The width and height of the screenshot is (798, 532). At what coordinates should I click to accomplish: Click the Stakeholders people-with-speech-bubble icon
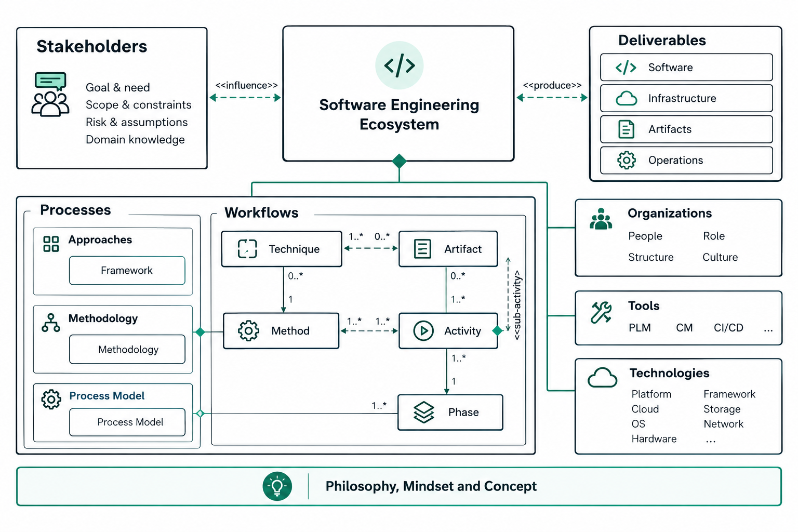[50, 94]
